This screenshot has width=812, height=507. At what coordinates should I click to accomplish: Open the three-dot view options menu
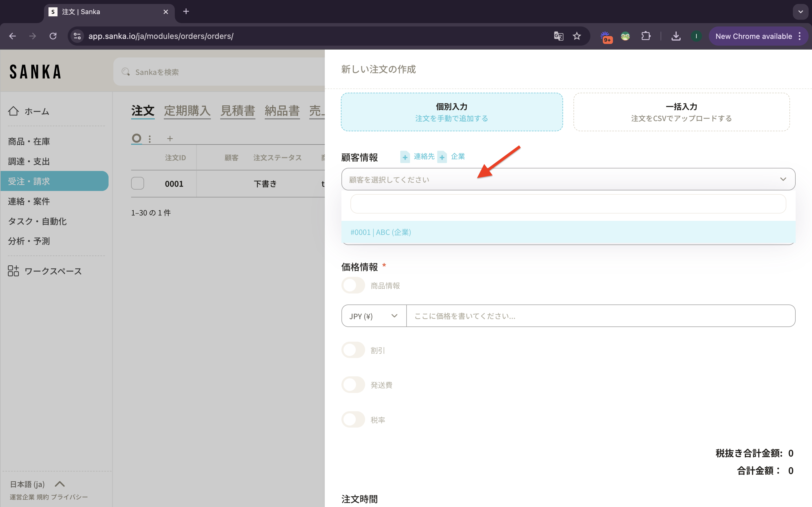pyautogui.click(x=150, y=139)
